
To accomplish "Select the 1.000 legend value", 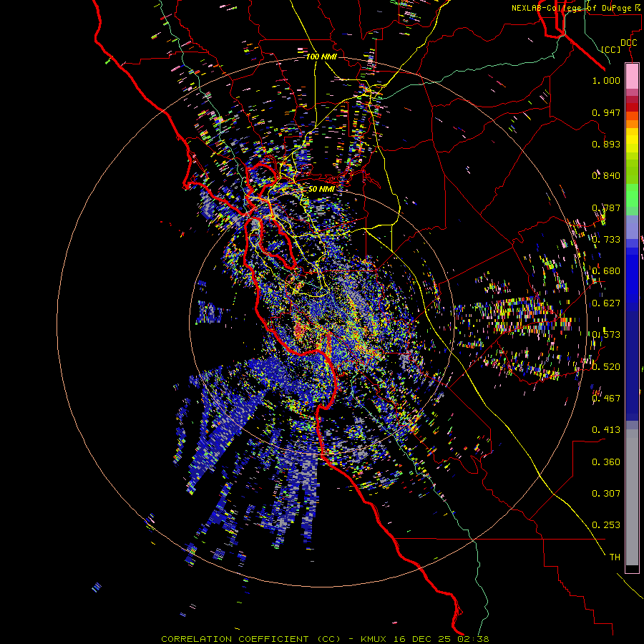I will tap(606, 80).
